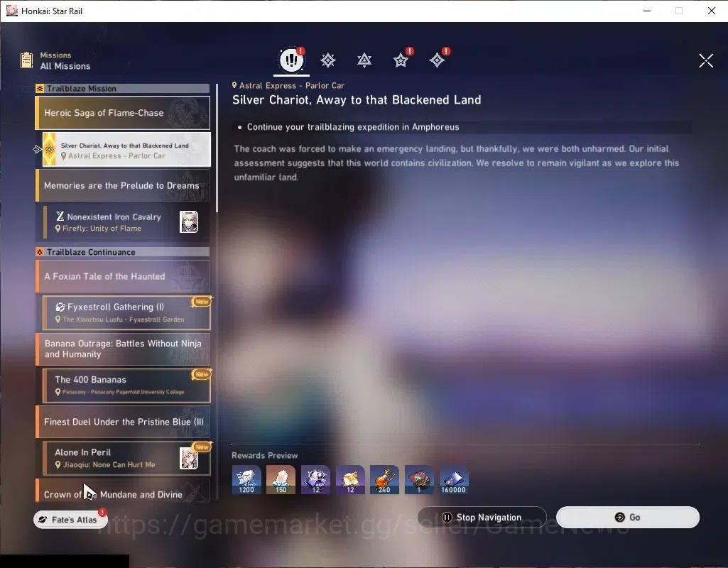Select Silver Chariot, Away to that Blackened Land mission
This screenshot has height=568, width=728.
point(126,149)
